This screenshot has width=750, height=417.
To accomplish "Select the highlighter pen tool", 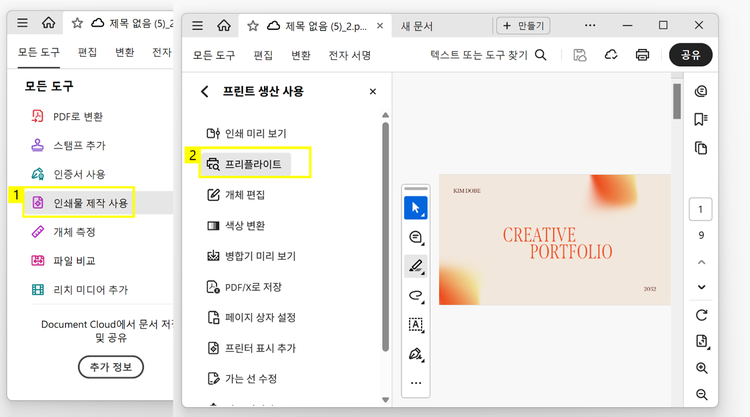I will 416,266.
